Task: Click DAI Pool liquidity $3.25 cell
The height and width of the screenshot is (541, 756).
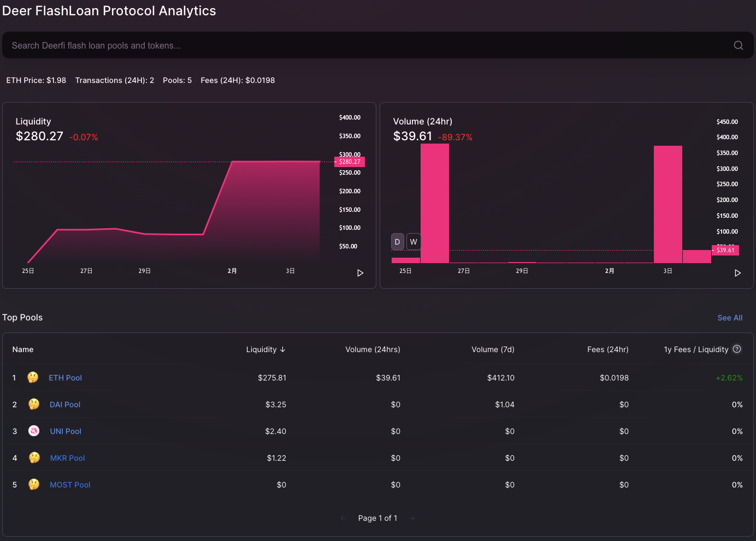Action: pyautogui.click(x=276, y=405)
